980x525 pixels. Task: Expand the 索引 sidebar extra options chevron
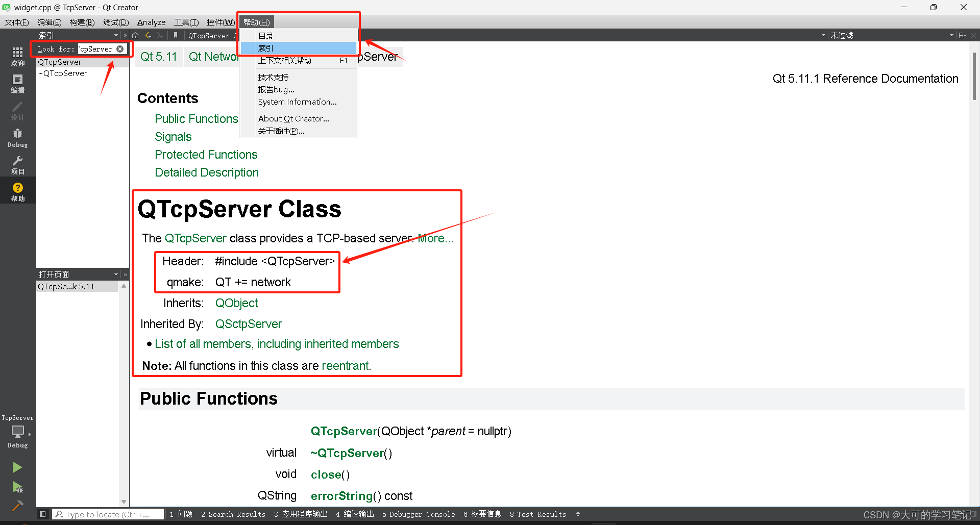[x=125, y=35]
